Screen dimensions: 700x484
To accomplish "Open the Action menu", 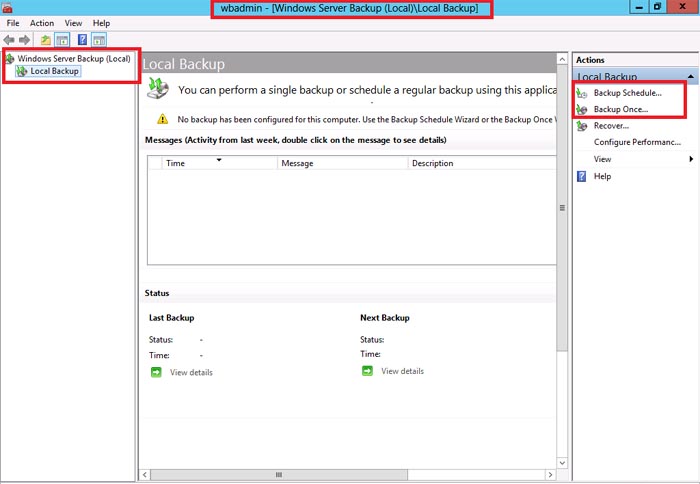I will [42, 23].
